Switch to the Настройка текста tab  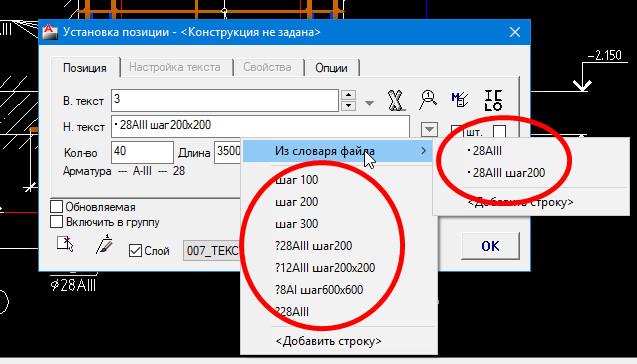175,67
